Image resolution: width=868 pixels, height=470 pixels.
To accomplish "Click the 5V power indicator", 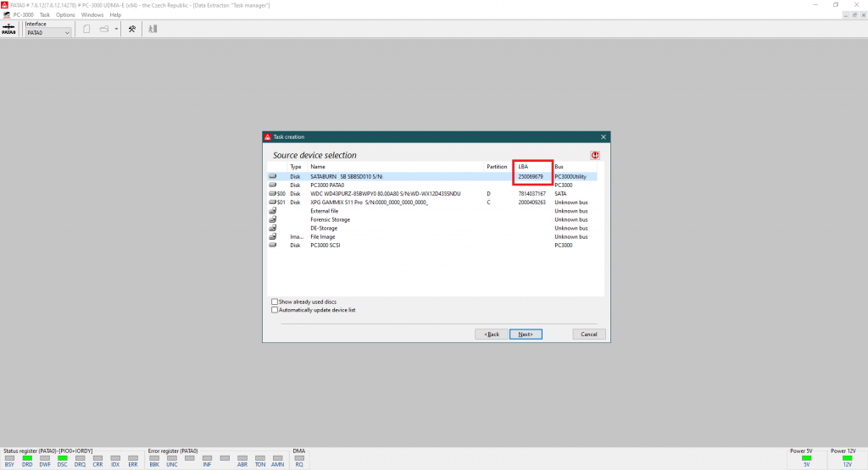I will pos(806,458).
